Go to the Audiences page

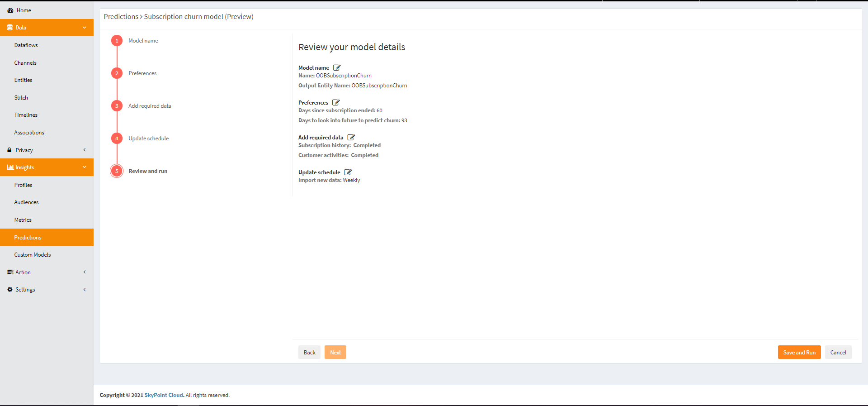(x=26, y=202)
